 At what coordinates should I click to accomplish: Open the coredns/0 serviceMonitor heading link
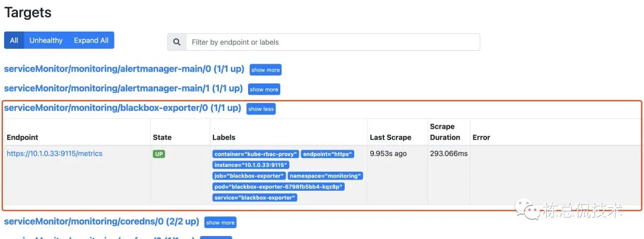(101, 221)
